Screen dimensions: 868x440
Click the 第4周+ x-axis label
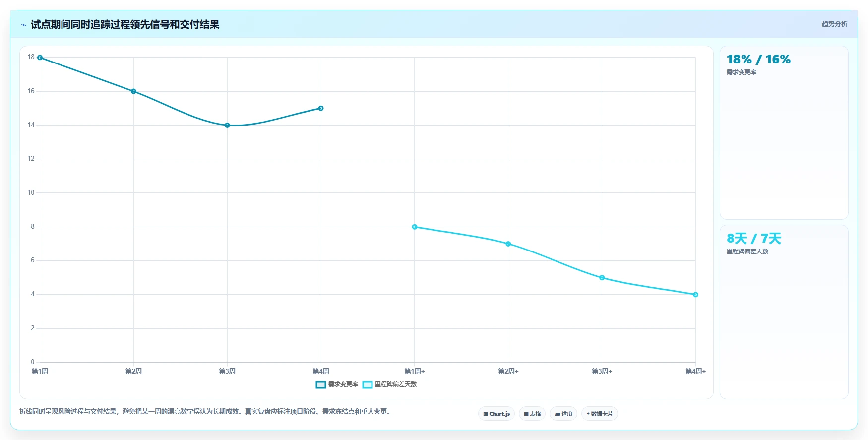pyautogui.click(x=695, y=371)
